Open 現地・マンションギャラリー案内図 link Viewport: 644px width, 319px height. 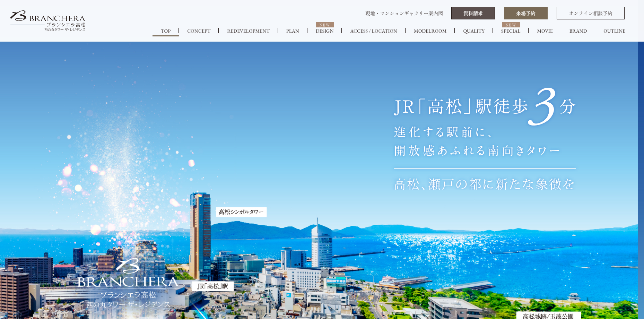tap(404, 14)
